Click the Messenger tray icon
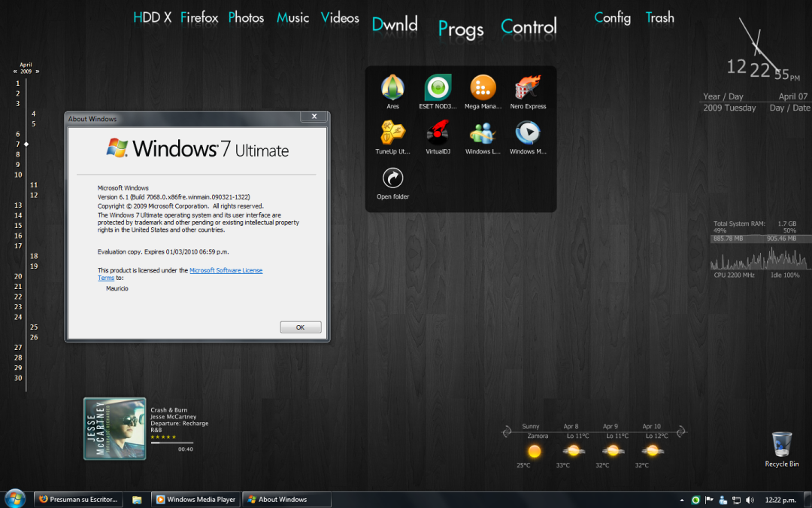Viewport: 812px width, 508px height. click(x=723, y=500)
